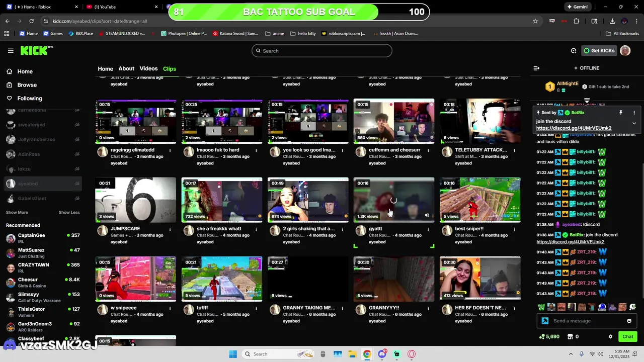The image size is (644, 362).
Task: Go to Browse in the sidebar
Action: (27, 85)
